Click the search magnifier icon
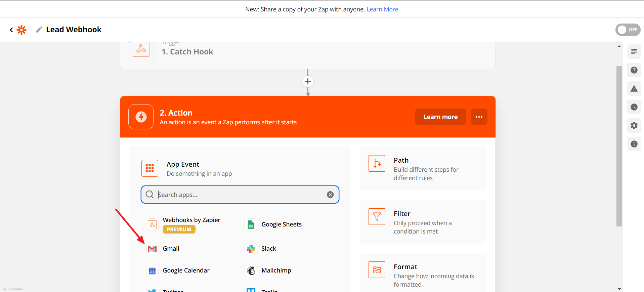The width and height of the screenshot is (644, 292). (x=149, y=195)
